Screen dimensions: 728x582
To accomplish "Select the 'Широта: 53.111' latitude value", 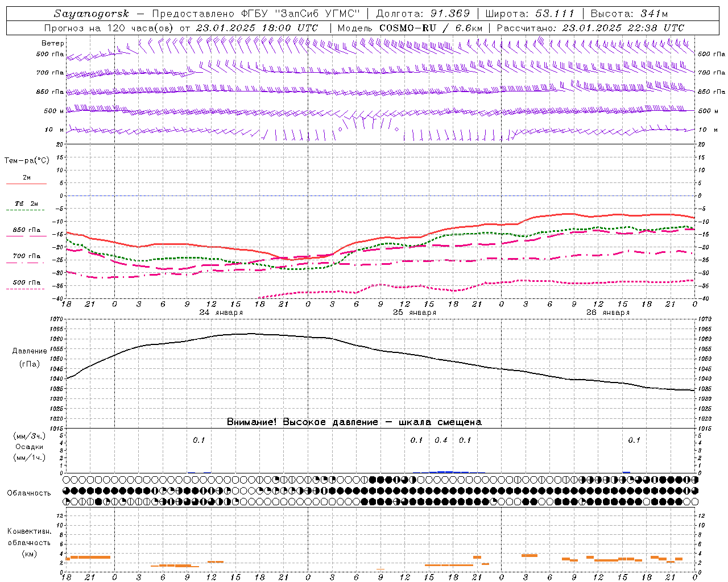I will pyautogui.click(x=530, y=14).
